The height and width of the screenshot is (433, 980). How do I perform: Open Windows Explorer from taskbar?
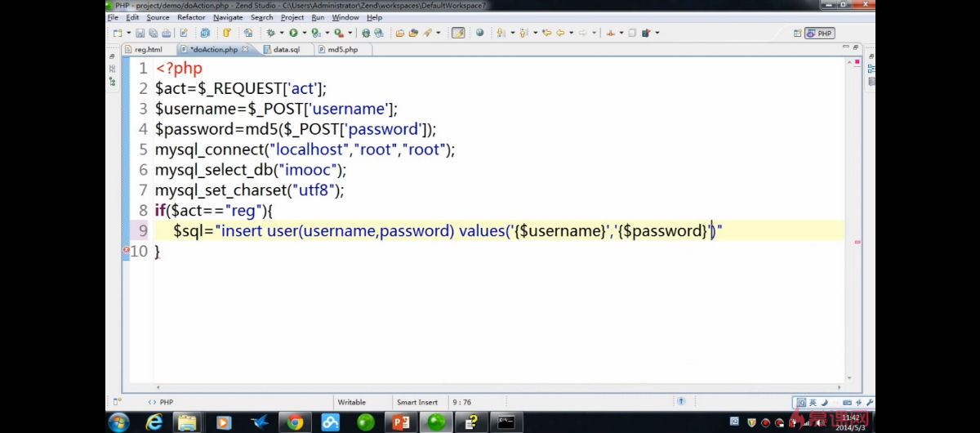coord(189,422)
